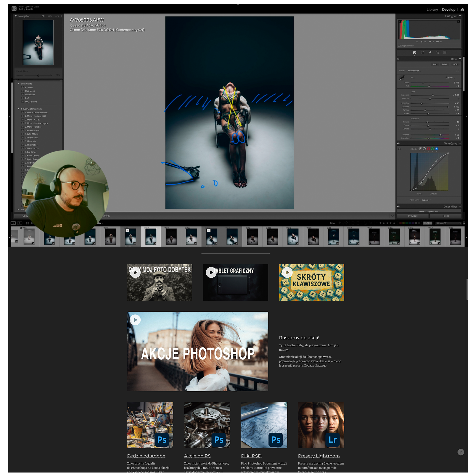Select the Crop overlay tool icon
Image resolution: width=476 pixels, height=476 pixels.
[422, 52]
